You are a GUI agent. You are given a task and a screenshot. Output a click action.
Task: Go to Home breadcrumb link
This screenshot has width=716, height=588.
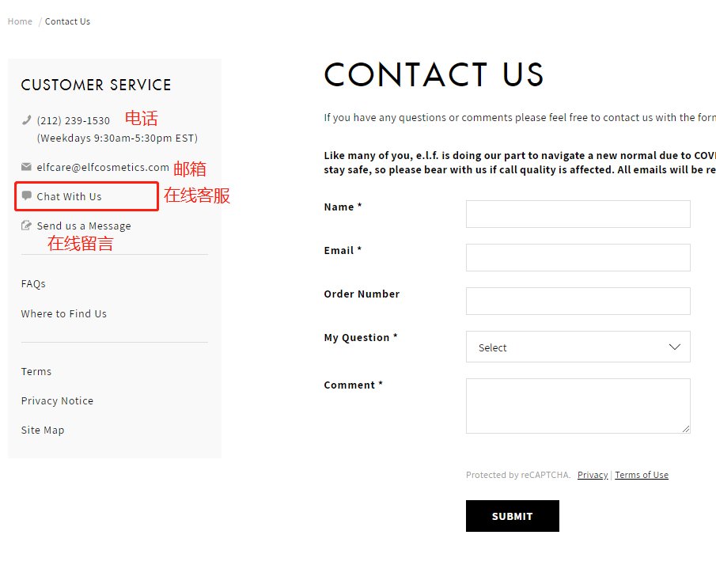click(20, 21)
